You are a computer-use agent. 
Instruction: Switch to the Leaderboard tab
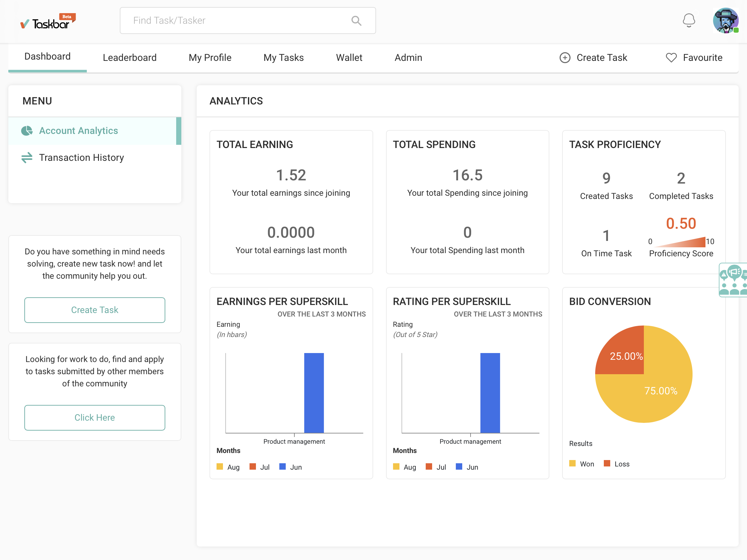click(129, 58)
